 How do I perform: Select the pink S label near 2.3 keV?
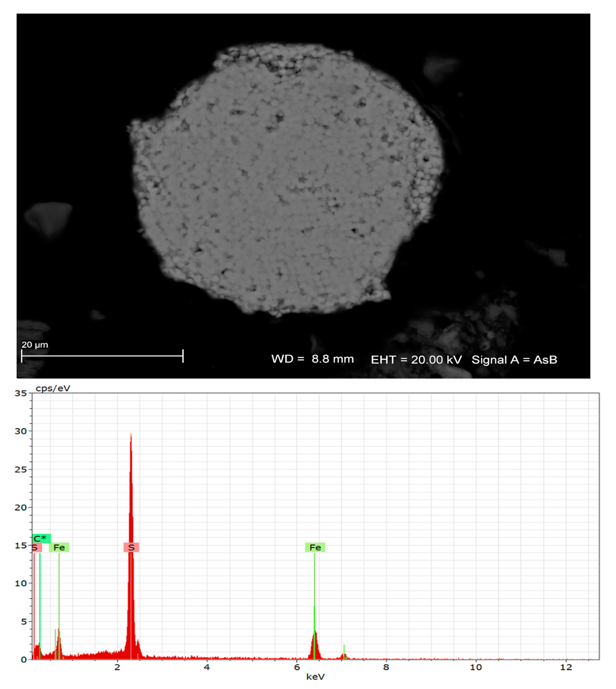coord(131,547)
